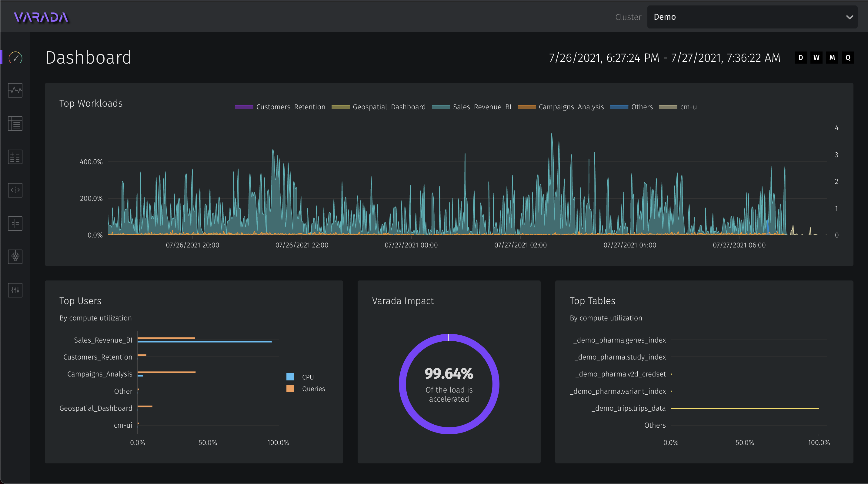This screenshot has width=868, height=484.
Task: Click the _demo_pharma.variant_index table label
Action: coord(618,391)
